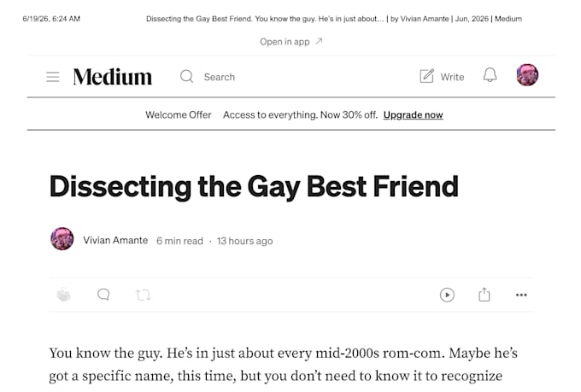This screenshot has width=581, height=392.
Task: Click the Upgrade now link
Action: (414, 114)
